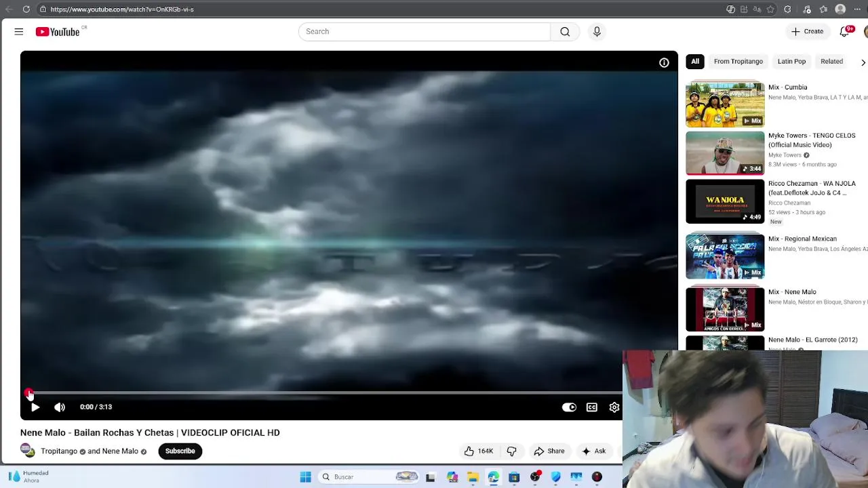Open favorites list in toolbar
Screen dimensions: 868x488
point(823,9)
